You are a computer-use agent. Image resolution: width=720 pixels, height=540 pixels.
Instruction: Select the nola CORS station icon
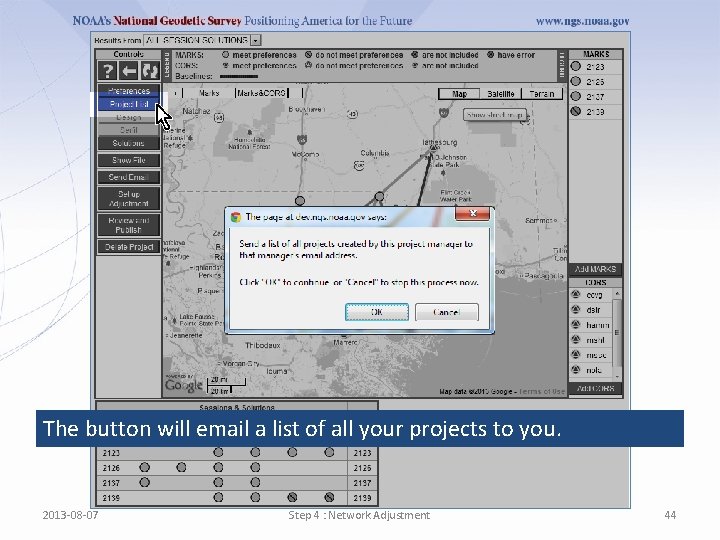[x=575, y=370]
